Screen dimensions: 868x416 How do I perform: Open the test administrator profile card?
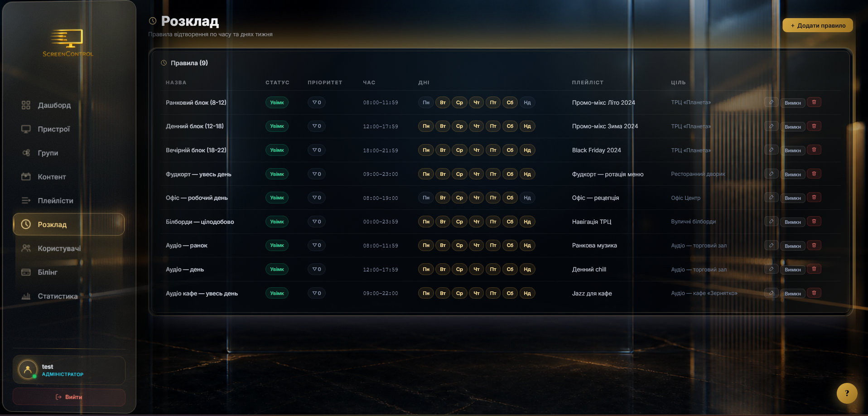(69, 370)
